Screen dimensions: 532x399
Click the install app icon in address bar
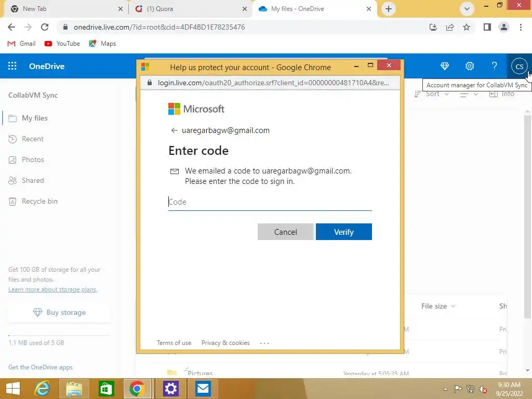click(x=433, y=27)
